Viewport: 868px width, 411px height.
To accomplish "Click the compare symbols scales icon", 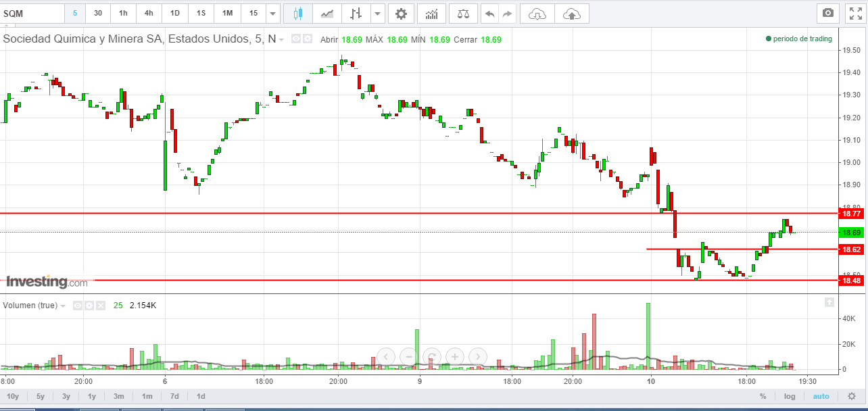I will point(463,14).
